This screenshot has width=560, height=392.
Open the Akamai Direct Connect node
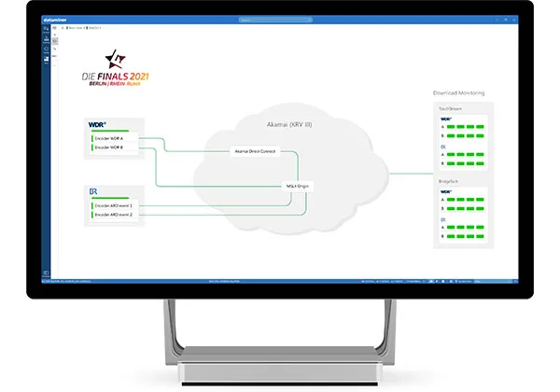click(x=255, y=151)
